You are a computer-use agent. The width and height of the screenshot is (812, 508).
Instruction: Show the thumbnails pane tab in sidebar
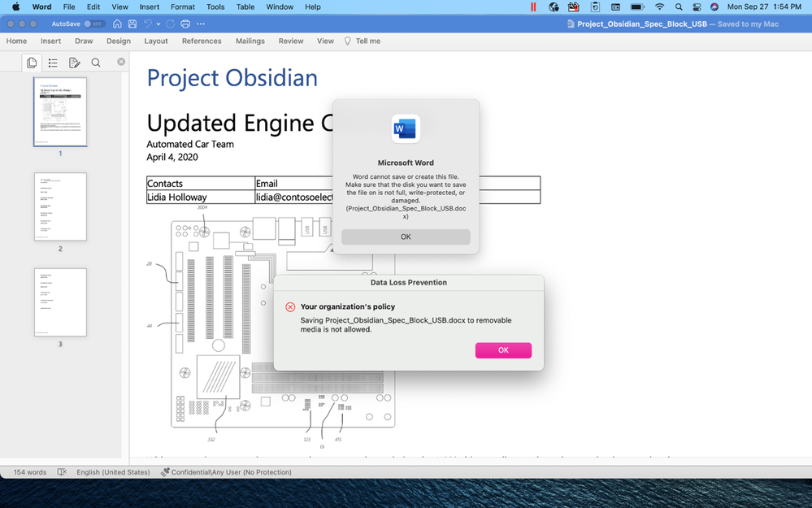click(32, 63)
